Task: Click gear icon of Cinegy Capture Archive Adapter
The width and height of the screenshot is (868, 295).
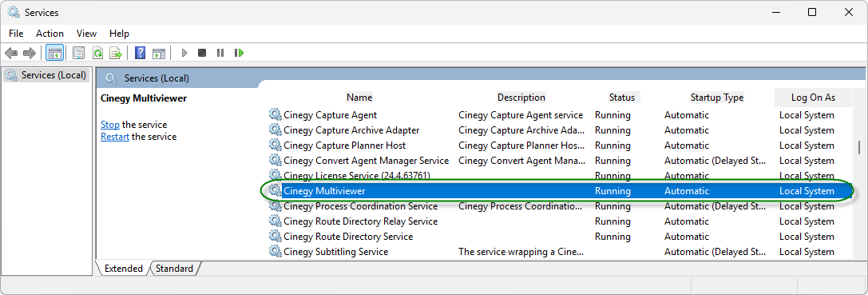Action: pyautogui.click(x=275, y=130)
